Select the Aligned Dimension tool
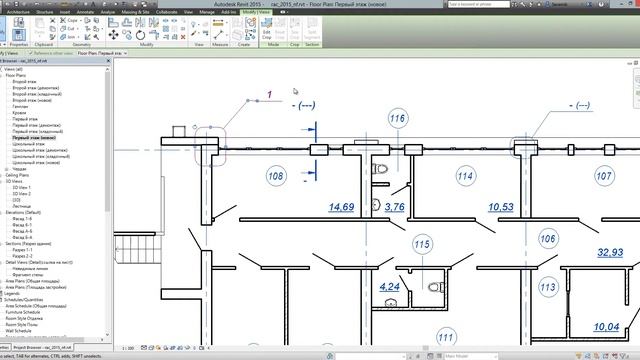640x360 pixels. pos(218,23)
